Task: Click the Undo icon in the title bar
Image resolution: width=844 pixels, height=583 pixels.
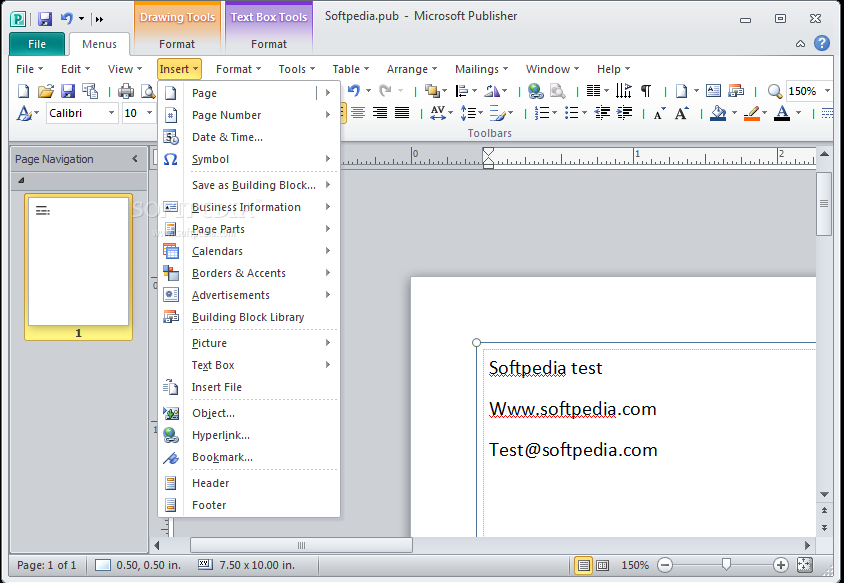Action: point(67,19)
